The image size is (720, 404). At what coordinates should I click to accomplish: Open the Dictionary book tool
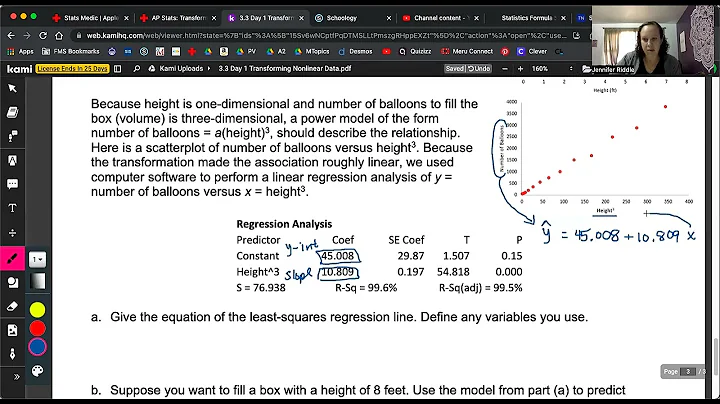12,112
